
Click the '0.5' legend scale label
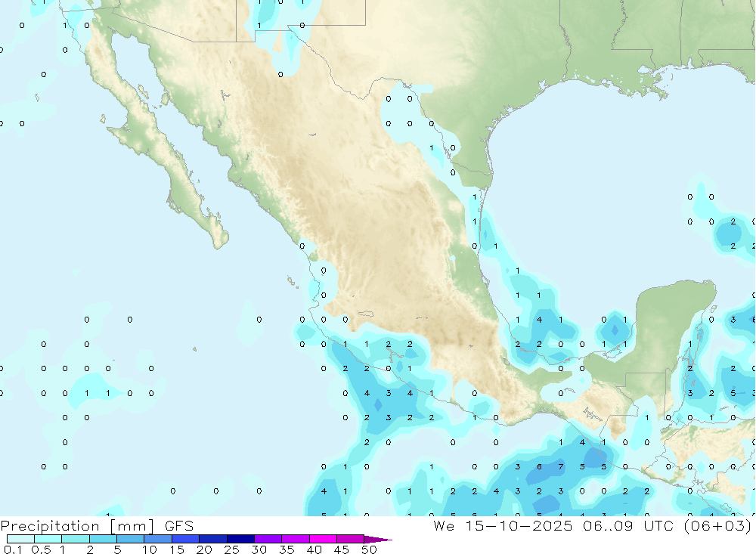pyautogui.click(x=41, y=549)
